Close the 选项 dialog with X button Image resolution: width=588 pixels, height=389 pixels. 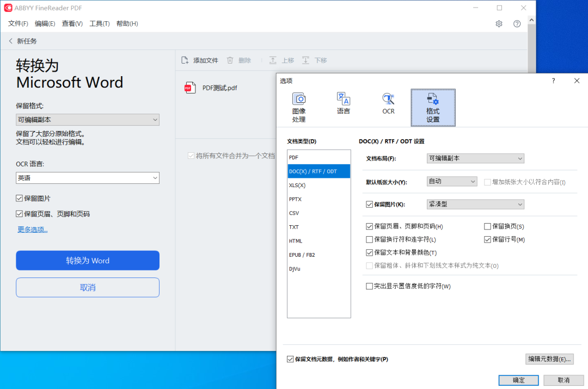577,81
